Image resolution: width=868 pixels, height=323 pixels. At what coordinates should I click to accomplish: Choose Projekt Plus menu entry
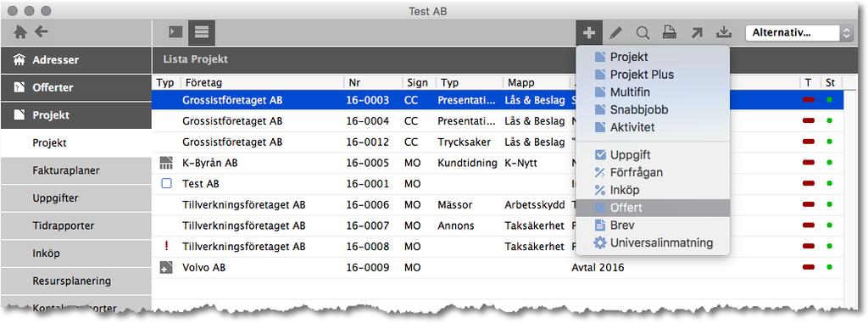654,75
